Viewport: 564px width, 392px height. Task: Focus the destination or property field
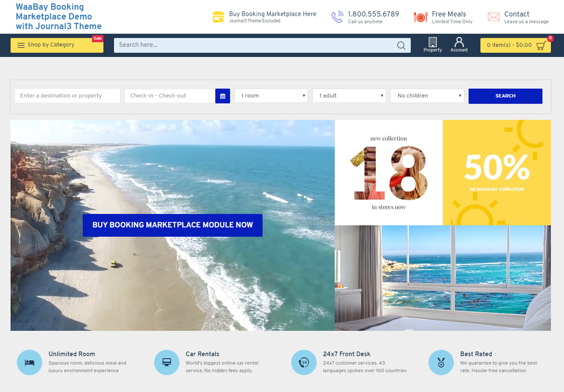[x=68, y=96]
